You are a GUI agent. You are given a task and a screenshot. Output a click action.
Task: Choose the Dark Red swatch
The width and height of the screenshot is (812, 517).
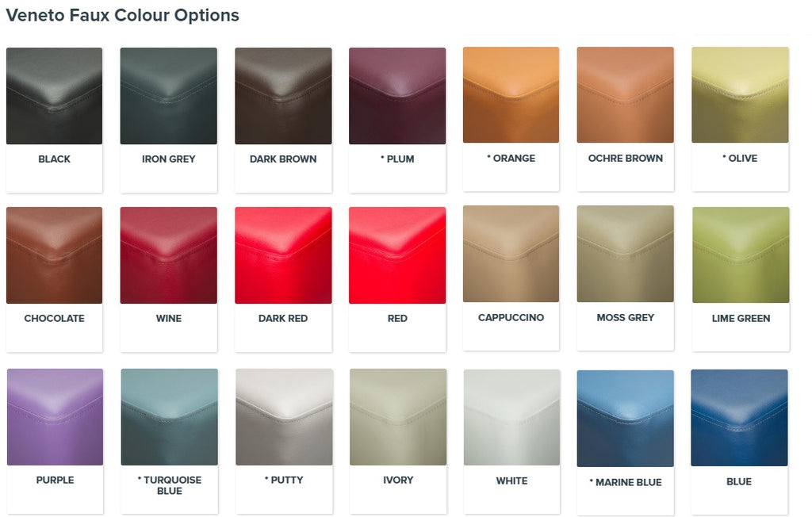pos(283,255)
